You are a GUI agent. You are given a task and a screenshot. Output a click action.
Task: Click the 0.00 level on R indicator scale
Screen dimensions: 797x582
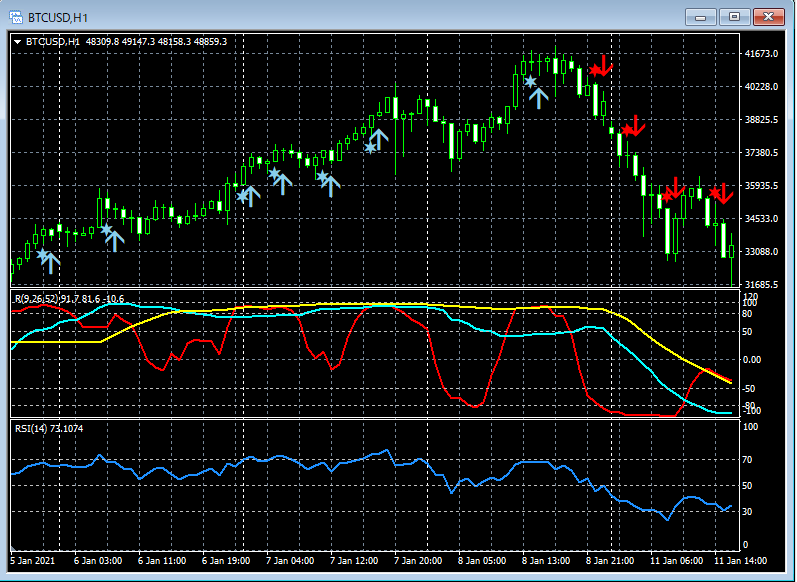(x=753, y=360)
